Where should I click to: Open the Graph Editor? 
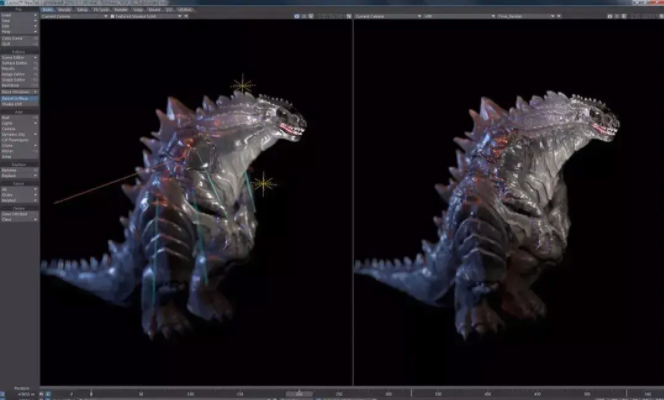[19, 80]
